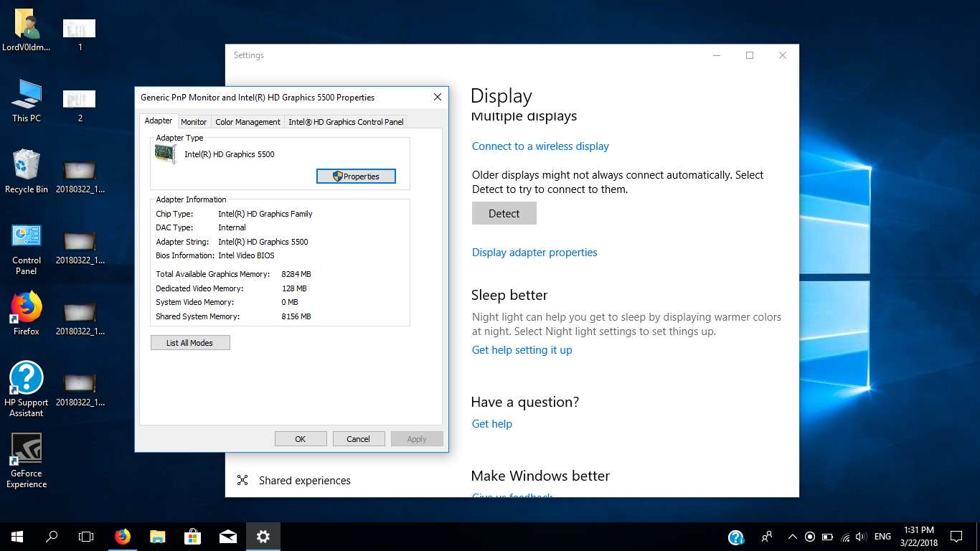
Task: Click Cancel in the properties dialog
Action: (359, 439)
